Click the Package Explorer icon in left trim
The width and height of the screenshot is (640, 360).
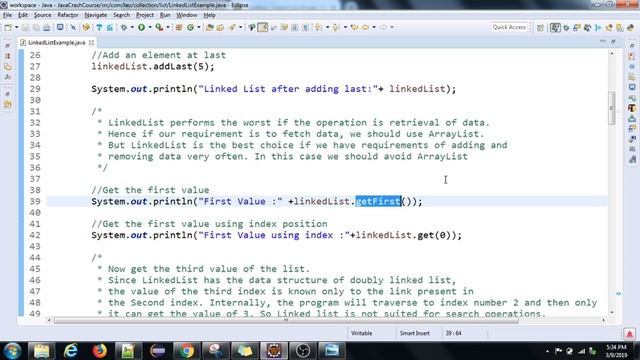8,56
